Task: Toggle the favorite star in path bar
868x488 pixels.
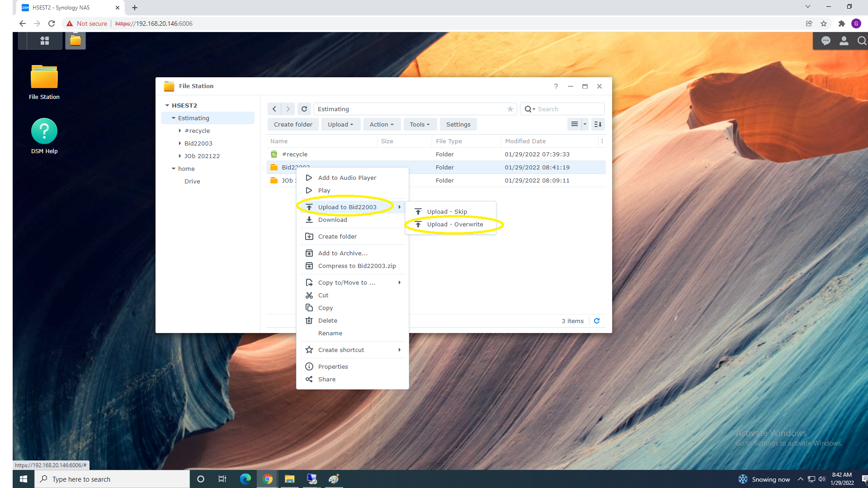Action: point(510,109)
